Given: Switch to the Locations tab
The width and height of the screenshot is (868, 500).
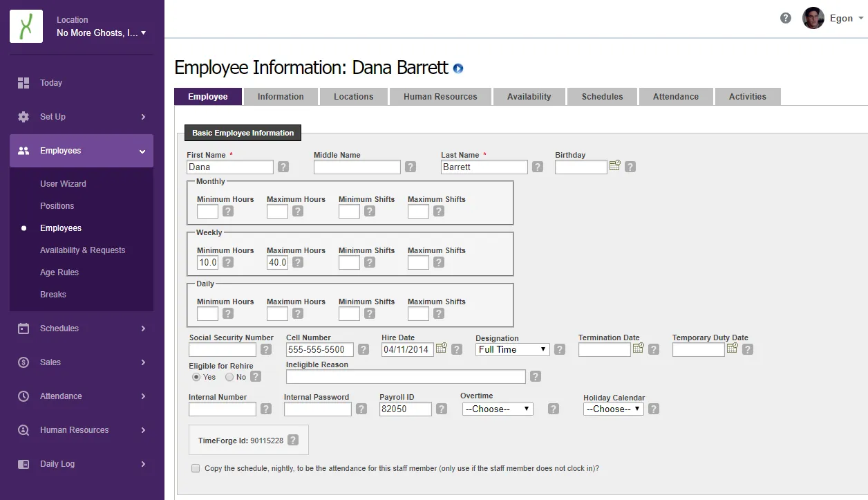Looking at the screenshot, I should coord(354,97).
